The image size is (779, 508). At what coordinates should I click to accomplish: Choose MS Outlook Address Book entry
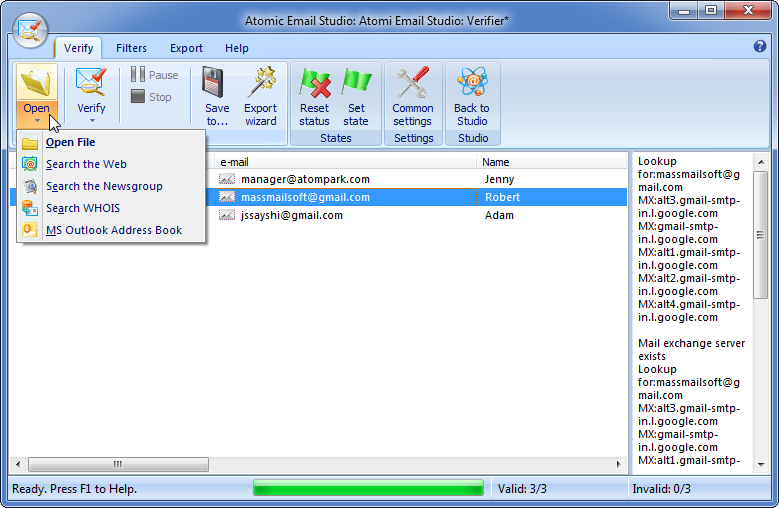tap(111, 230)
